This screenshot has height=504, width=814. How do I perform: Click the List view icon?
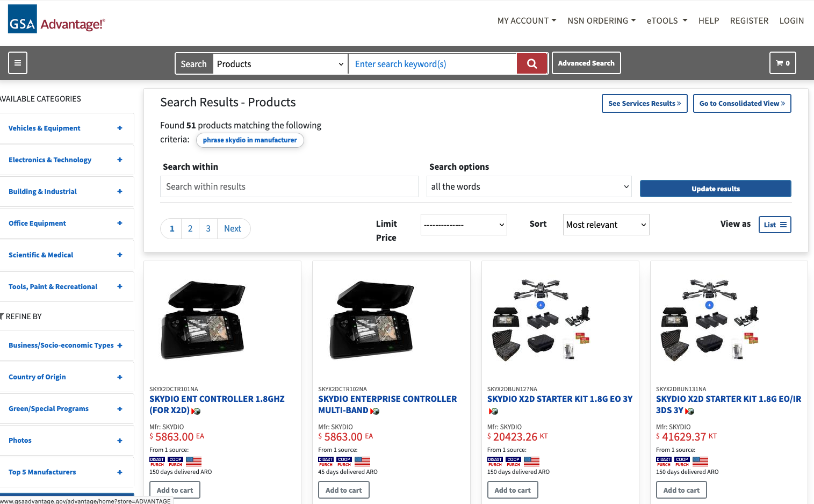774,225
